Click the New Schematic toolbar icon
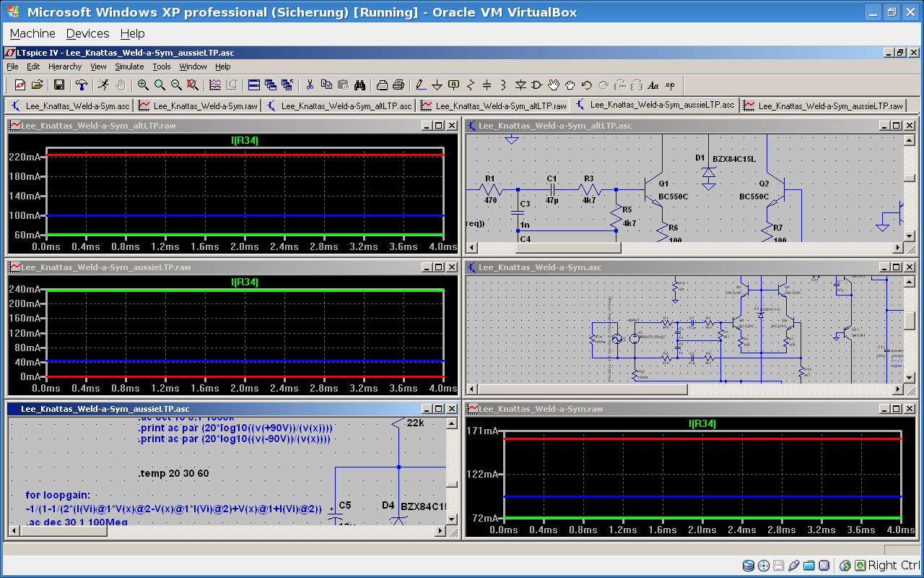 click(20, 85)
